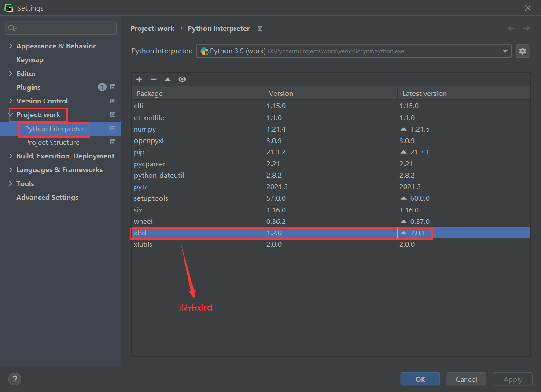Click the upgrade arrow next to setuptools 60.0.0
Screen dimensions: 541x392
[404, 198]
